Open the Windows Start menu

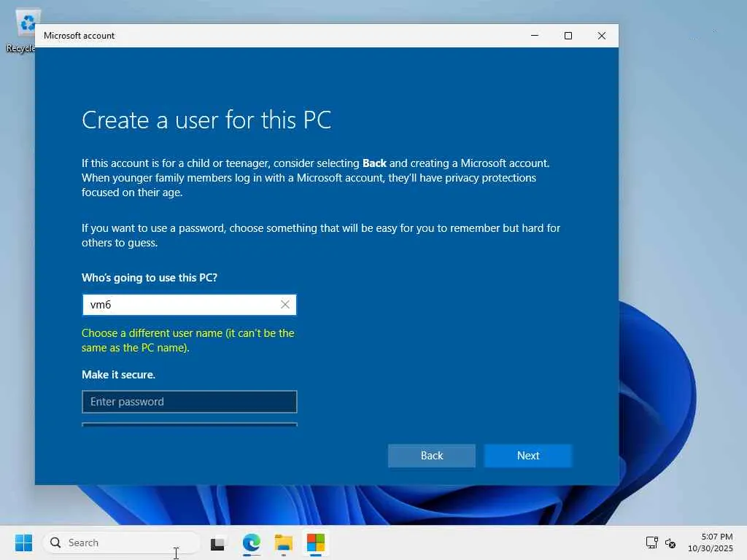click(x=23, y=542)
